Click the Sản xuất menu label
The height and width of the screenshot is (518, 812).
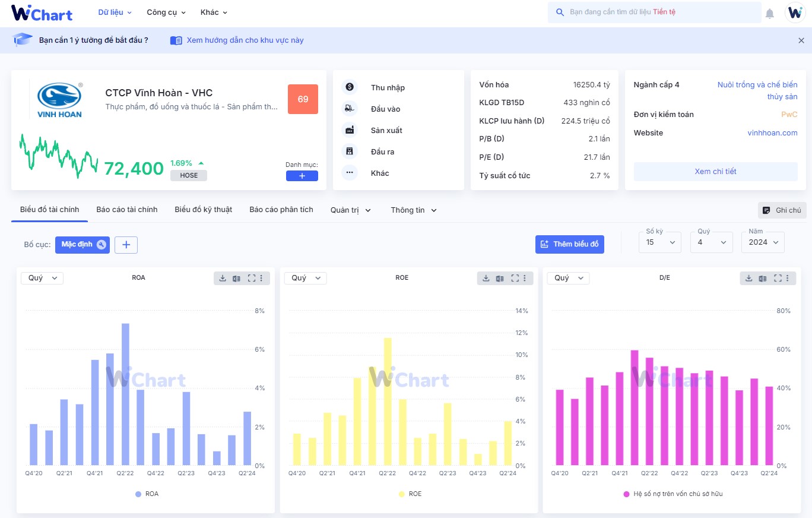(386, 131)
